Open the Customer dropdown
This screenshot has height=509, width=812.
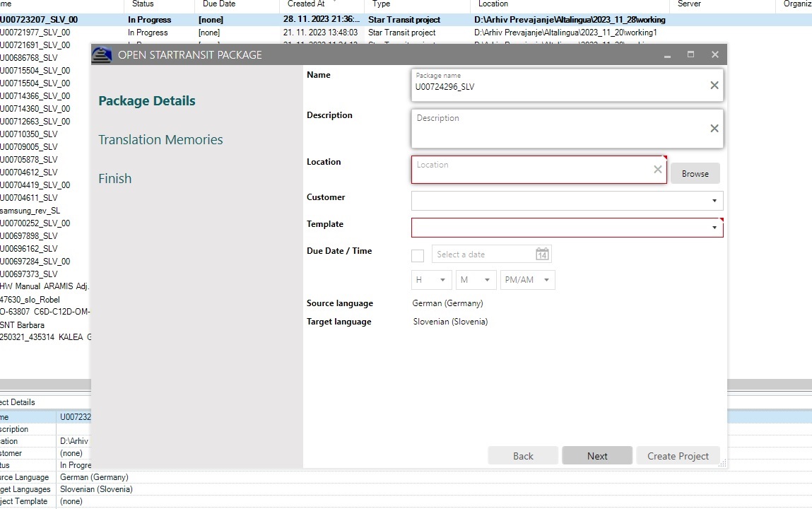coord(714,201)
